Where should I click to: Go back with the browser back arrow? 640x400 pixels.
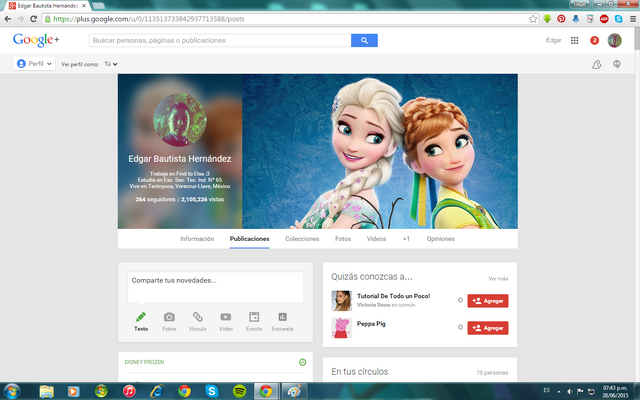click(8, 19)
